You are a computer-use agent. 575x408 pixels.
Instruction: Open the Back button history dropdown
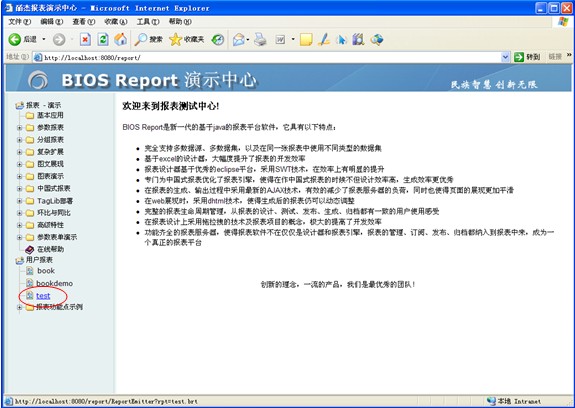[x=44, y=39]
